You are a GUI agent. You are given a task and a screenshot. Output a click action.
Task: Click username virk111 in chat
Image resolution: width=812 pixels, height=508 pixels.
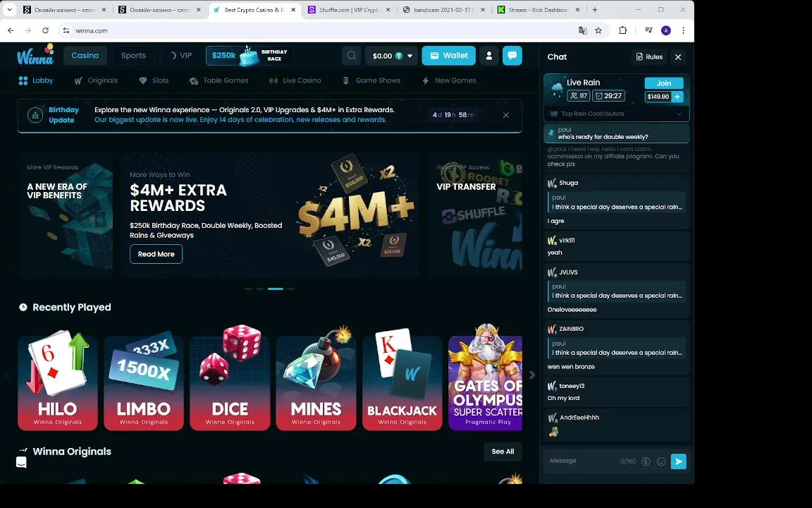567,240
